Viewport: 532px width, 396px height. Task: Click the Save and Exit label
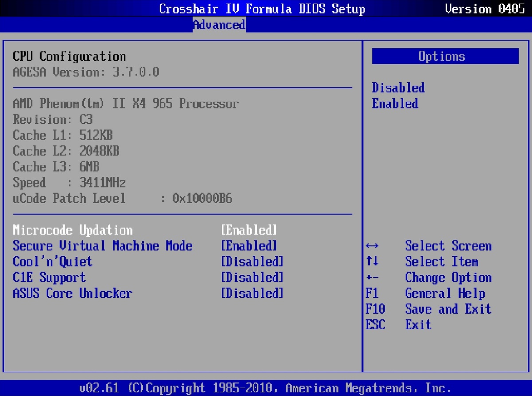click(x=448, y=309)
